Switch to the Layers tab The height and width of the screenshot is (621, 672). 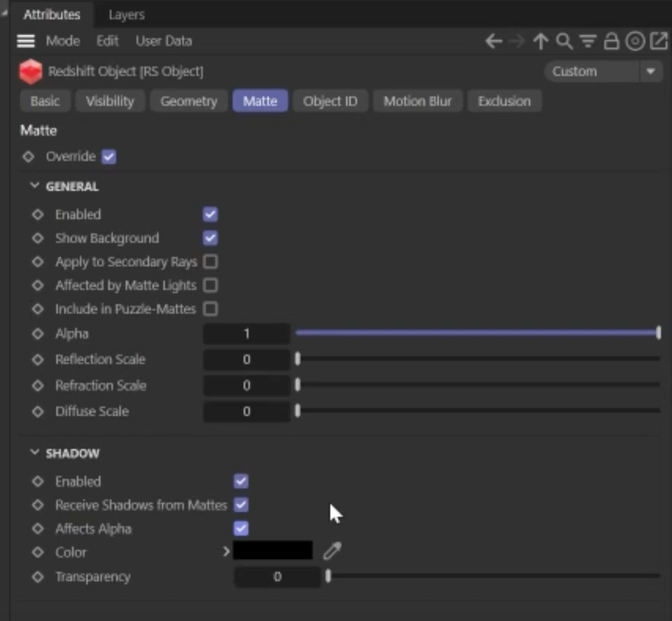pyautogui.click(x=126, y=15)
